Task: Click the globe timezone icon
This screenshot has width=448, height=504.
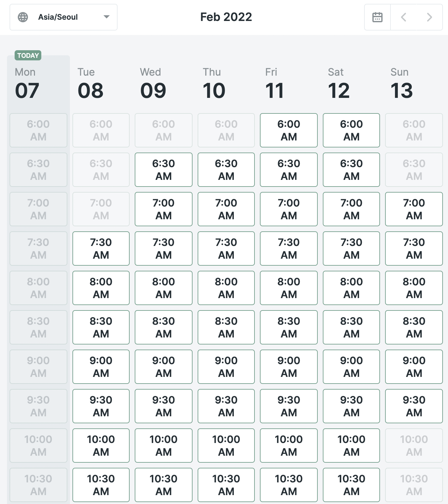Action: (x=23, y=17)
